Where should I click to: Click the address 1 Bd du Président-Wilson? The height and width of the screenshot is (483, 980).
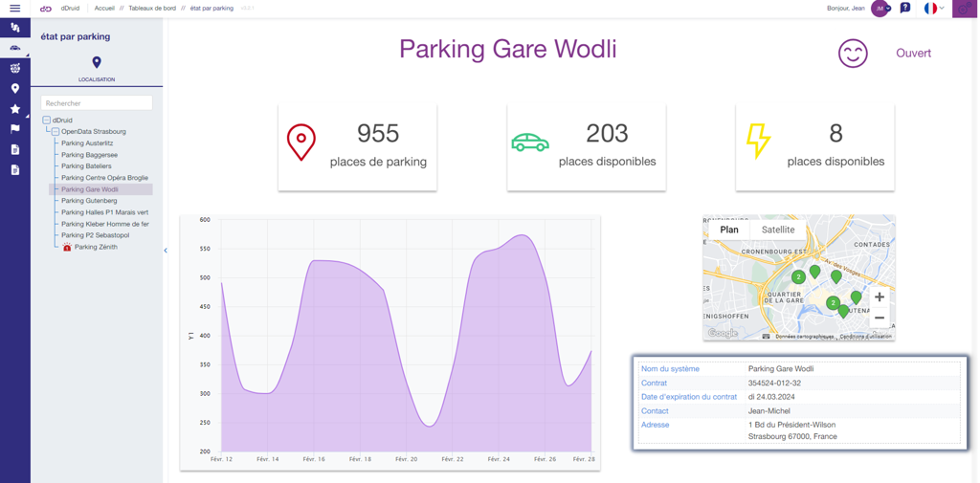click(791, 425)
